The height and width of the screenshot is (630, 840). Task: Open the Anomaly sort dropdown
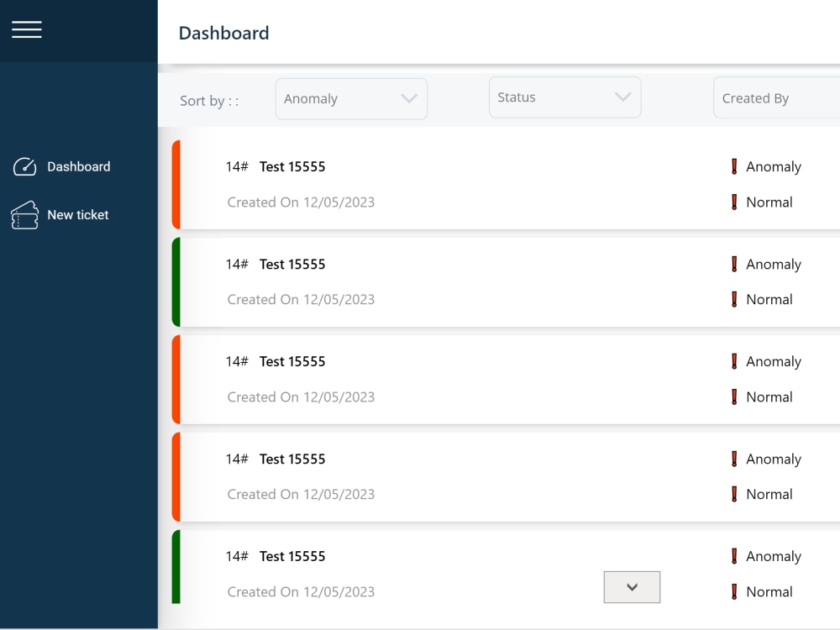click(x=351, y=99)
